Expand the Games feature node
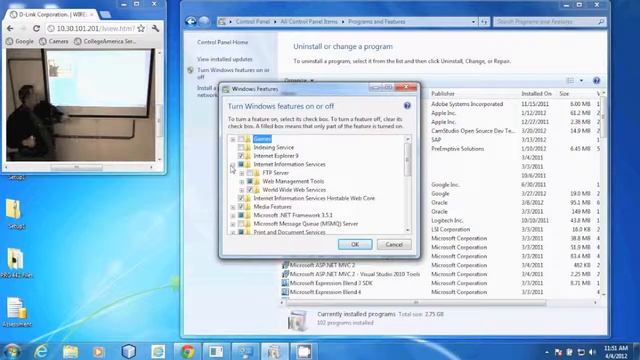The width and height of the screenshot is (640, 360). click(233, 139)
